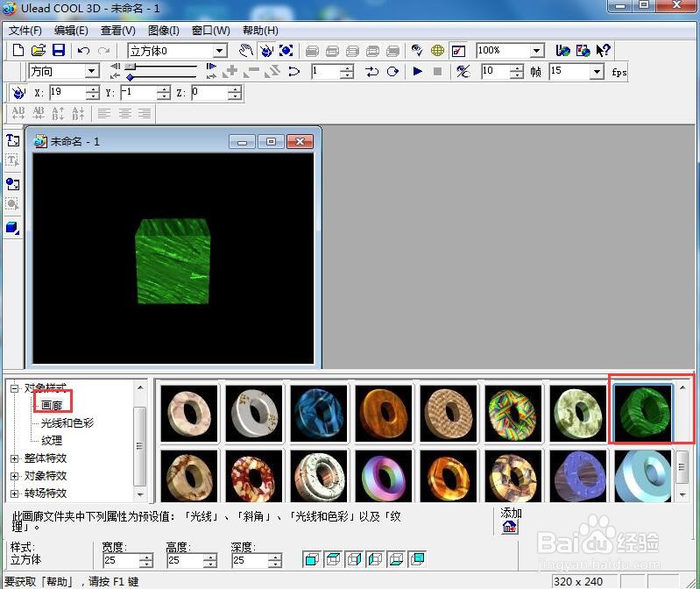The image size is (700, 589).
Task: Expand the 转场特效 tree node
Action: [14, 493]
